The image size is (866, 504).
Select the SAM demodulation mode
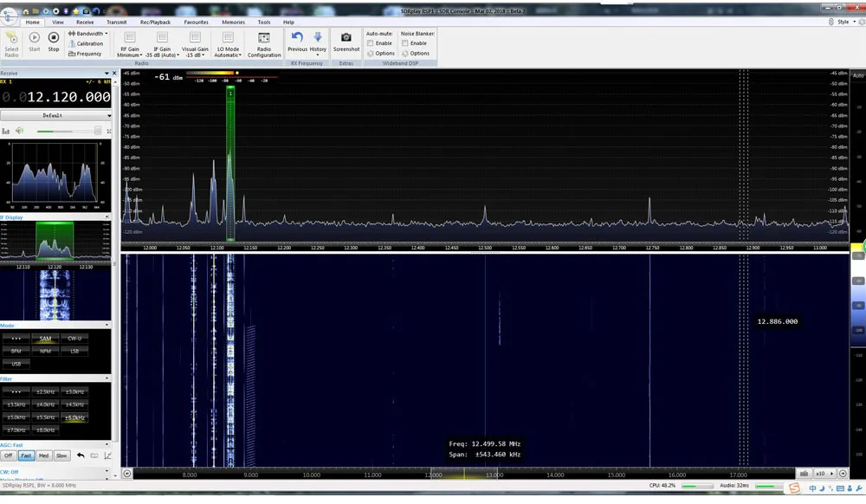tap(45, 339)
